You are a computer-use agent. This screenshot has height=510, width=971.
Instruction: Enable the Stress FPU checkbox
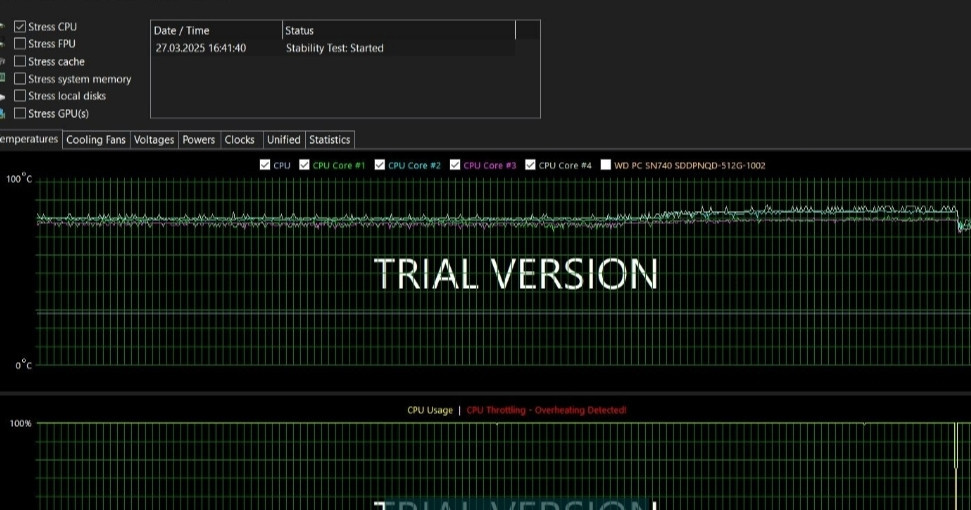click(20, 44)
